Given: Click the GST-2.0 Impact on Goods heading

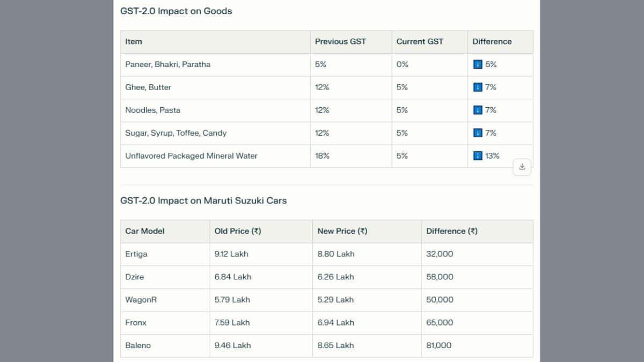Looking at the screenshot, I should point(176,11).
